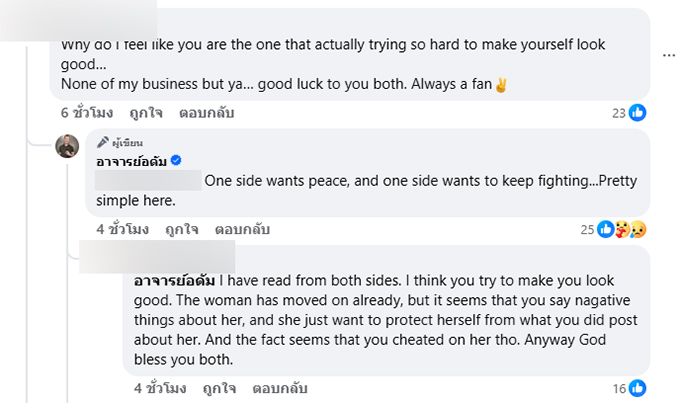Show who reacted via the 23 count

[618, 113]
